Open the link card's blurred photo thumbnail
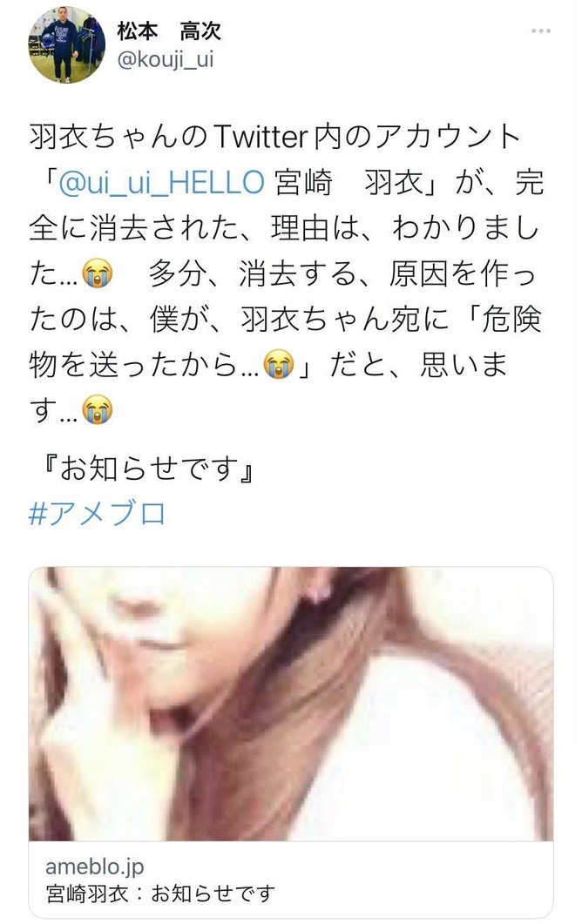This screenshot has height=924, width=582. (291, 704)
